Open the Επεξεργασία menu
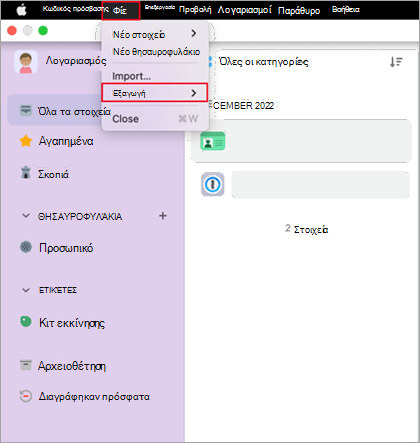Screen dimensions: 420x443 [x=160, y=7]
